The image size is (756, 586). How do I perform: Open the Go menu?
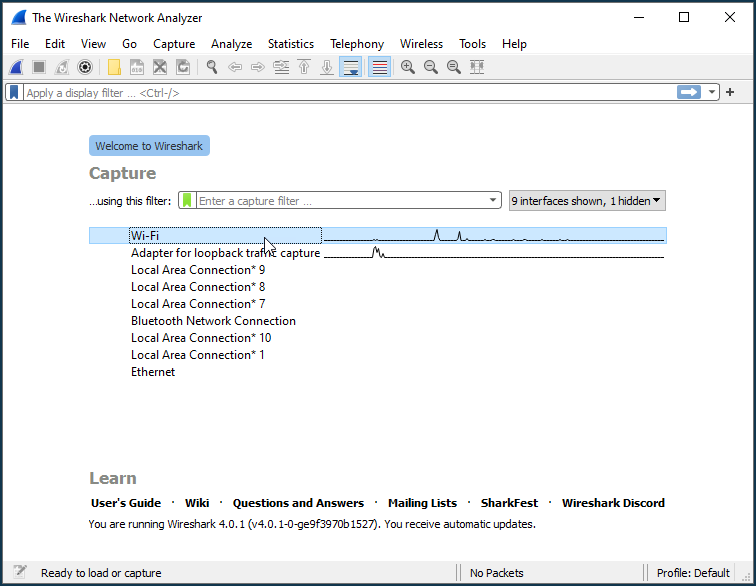129,44
